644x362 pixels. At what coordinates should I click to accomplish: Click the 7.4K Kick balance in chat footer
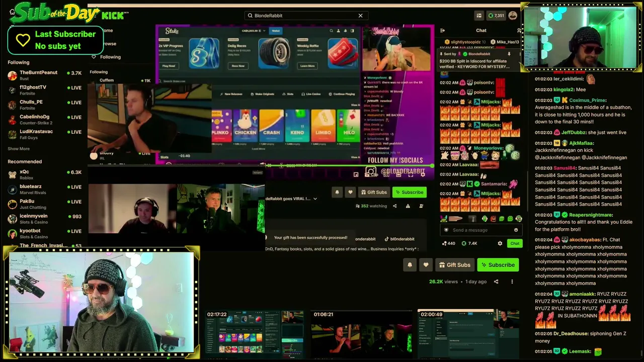469,243
